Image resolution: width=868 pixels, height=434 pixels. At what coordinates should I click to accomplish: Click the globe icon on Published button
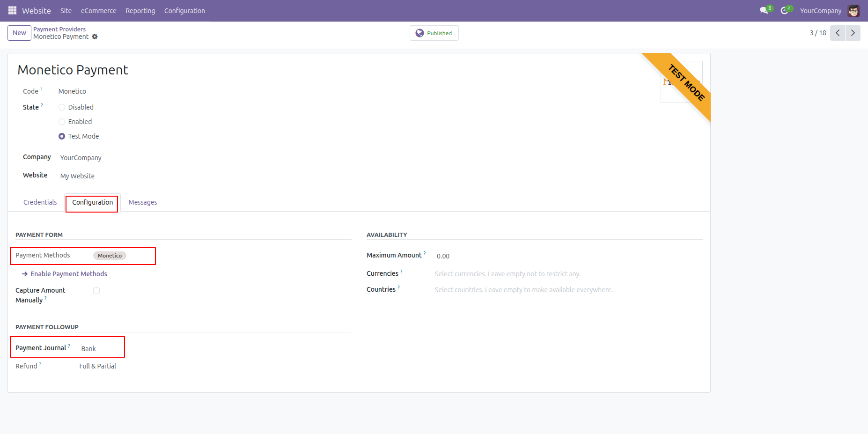tap(419, 33)
